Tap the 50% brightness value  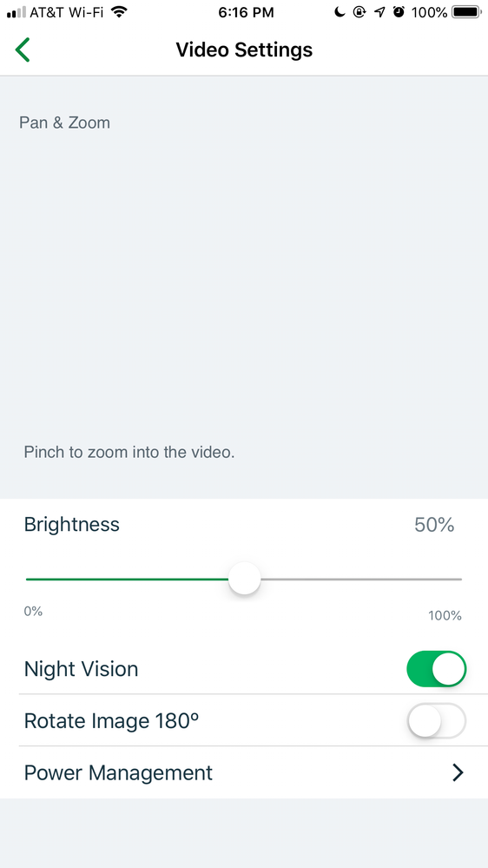point(434,525)
